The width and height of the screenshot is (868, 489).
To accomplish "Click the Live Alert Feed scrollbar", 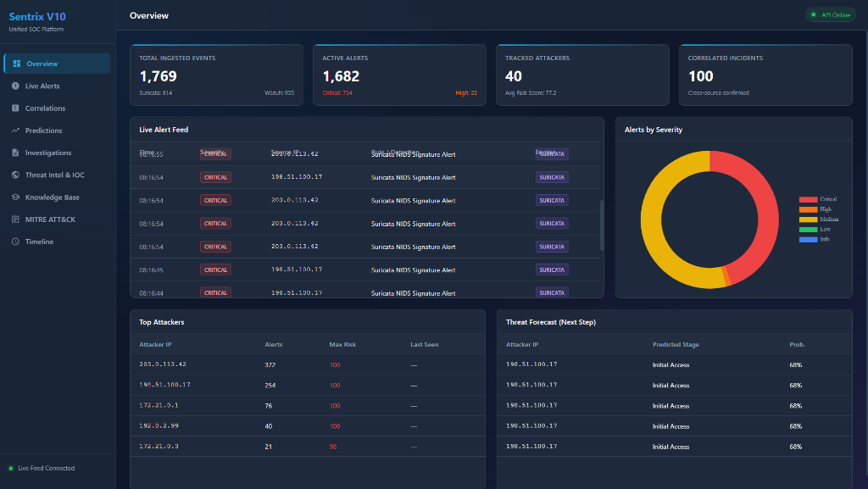I will pos(602,225).
